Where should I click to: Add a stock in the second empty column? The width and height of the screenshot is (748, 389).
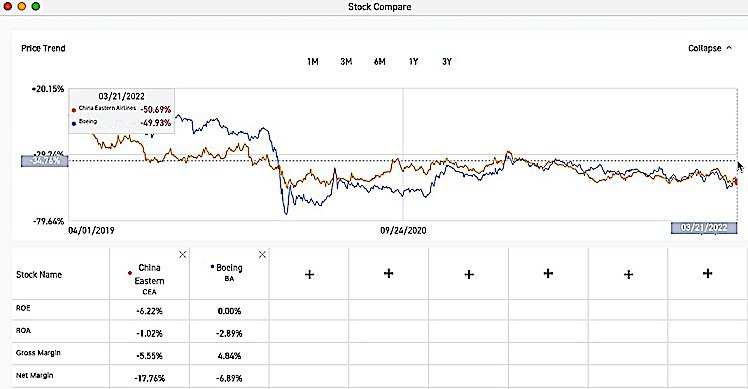(x=389, y=273)
